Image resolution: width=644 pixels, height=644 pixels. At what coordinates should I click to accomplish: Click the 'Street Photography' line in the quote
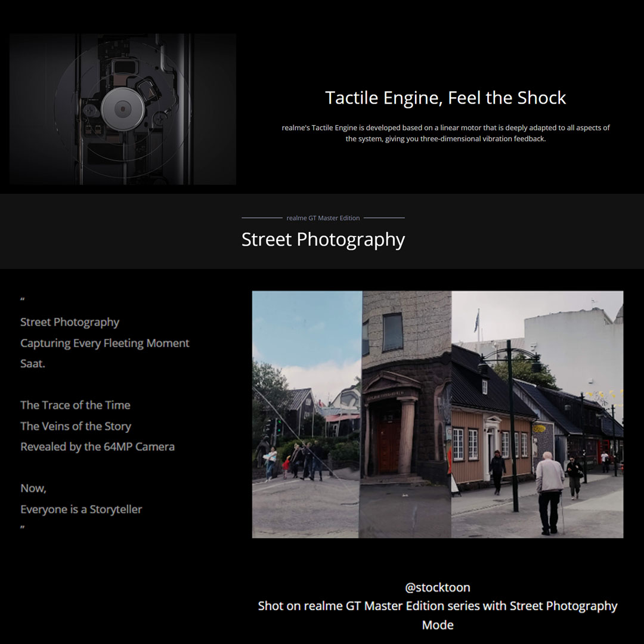(x=70, y=322)
